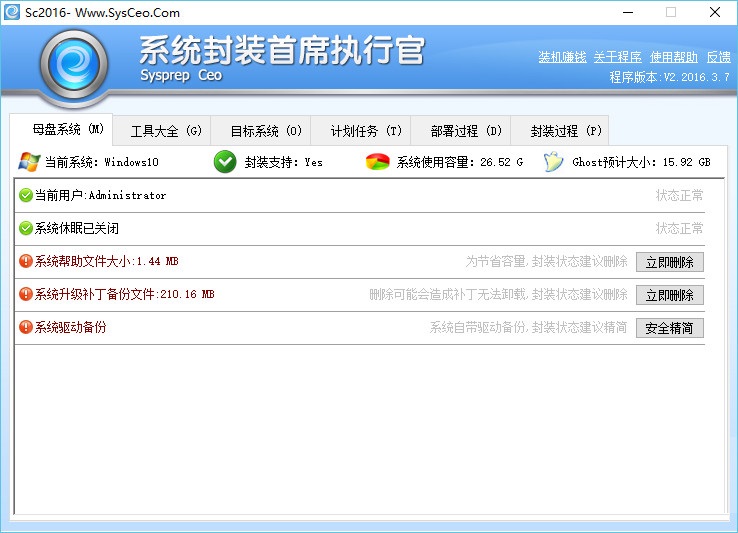This screenshot has height=533, width=738.
Task: Click the text Ghost预计大小: 15.92 GB
Action: coord(641,162)
